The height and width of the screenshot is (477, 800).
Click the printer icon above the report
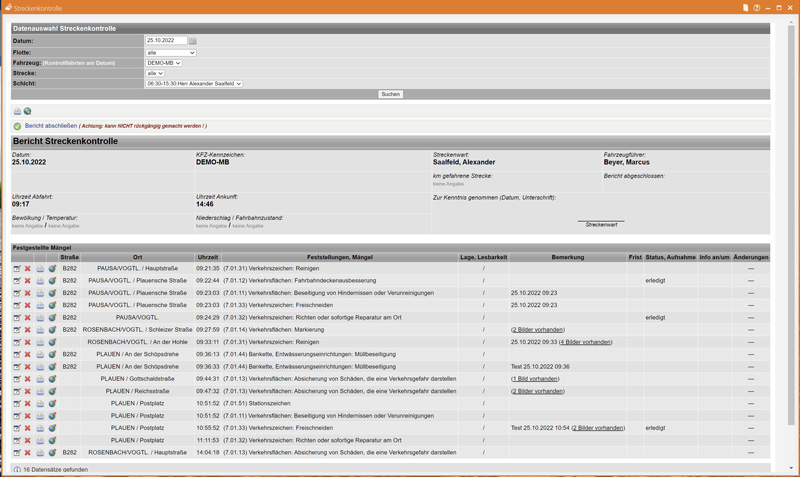[x=17, y=111]
